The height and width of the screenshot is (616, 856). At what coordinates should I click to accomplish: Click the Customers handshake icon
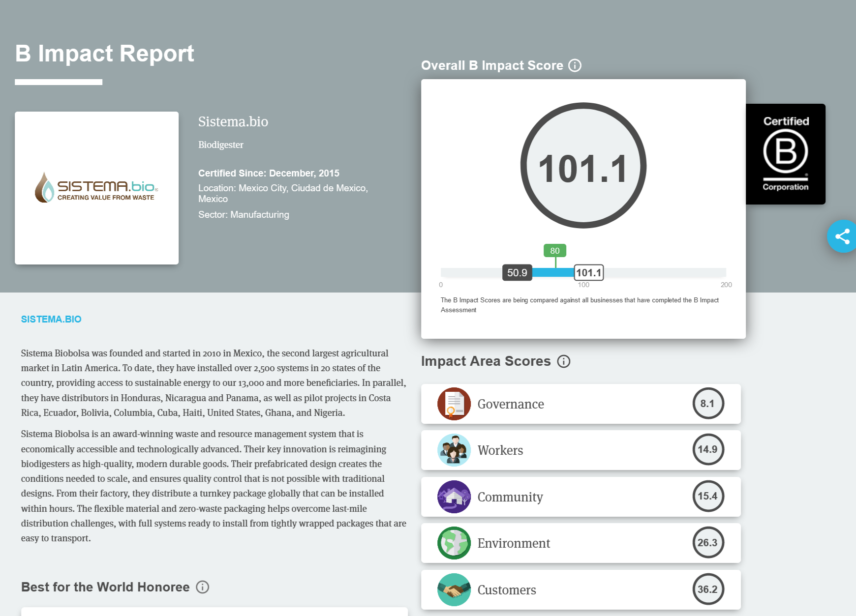[x=454, y=589]
